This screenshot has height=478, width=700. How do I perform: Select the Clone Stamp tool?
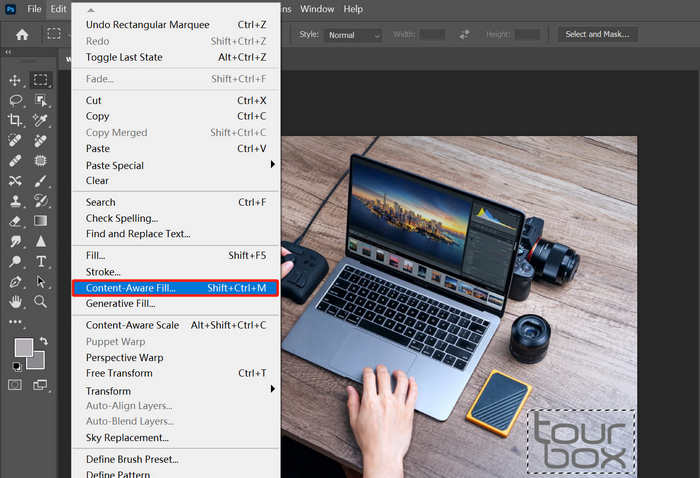[x=16, y=201]
